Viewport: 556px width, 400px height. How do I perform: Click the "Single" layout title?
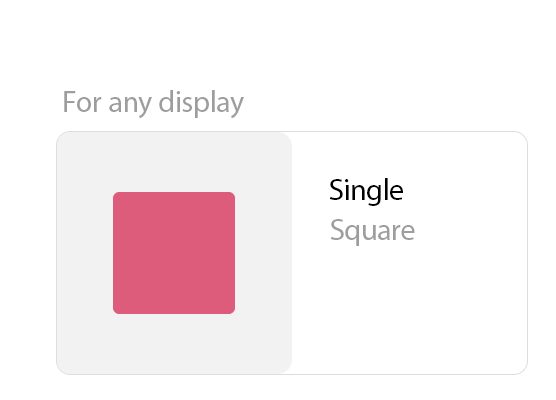pyautogui.click(x=366, y=191)
